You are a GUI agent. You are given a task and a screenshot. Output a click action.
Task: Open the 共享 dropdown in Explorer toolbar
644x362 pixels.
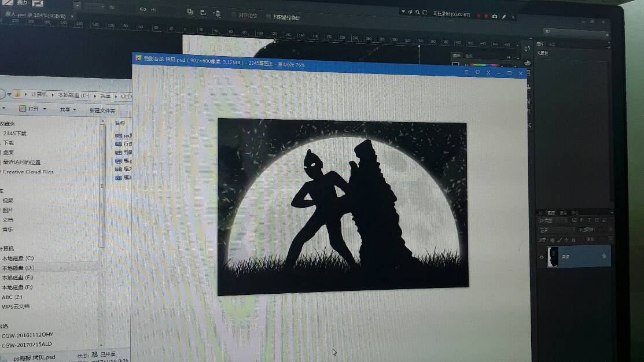[x=68, y=110]
